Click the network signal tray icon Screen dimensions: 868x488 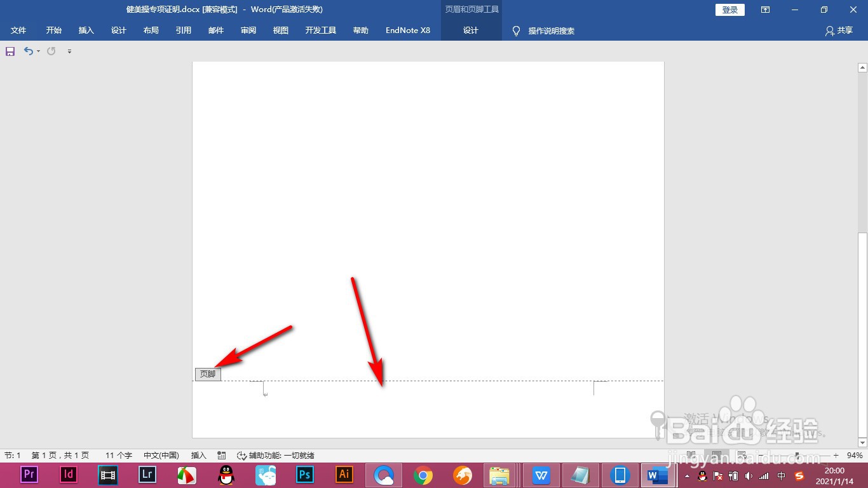tap(764, 475)
